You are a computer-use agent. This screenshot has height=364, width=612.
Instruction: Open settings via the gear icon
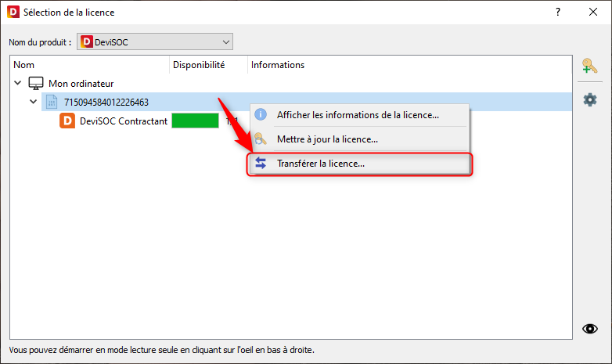(590, 100)
